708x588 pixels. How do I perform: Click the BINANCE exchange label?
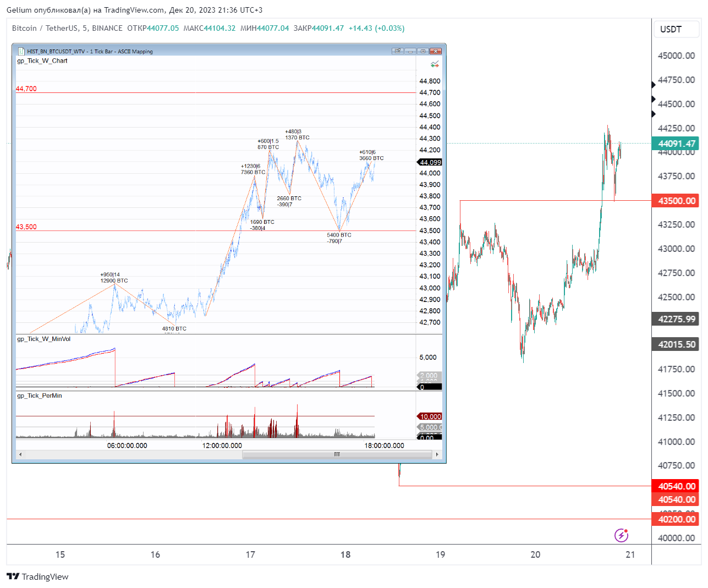tap(107, 28)
